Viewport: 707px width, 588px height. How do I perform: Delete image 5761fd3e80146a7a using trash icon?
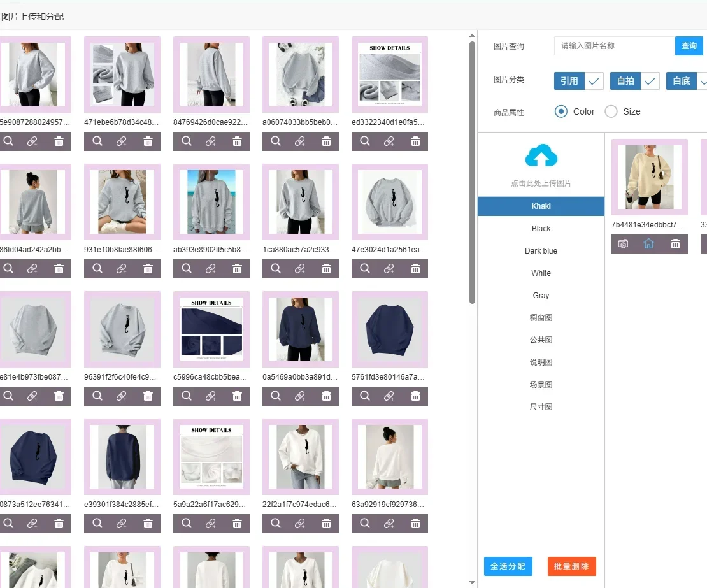click(416, 396)
